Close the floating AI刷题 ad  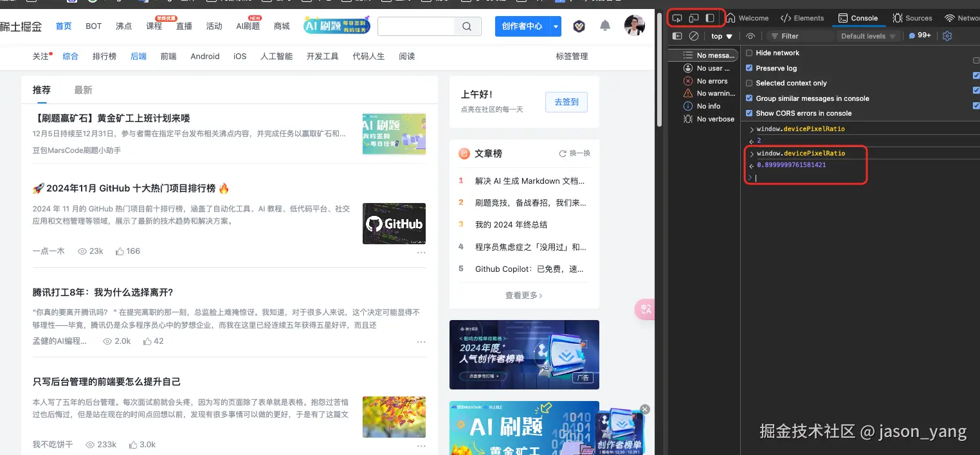tap(645, 409)
